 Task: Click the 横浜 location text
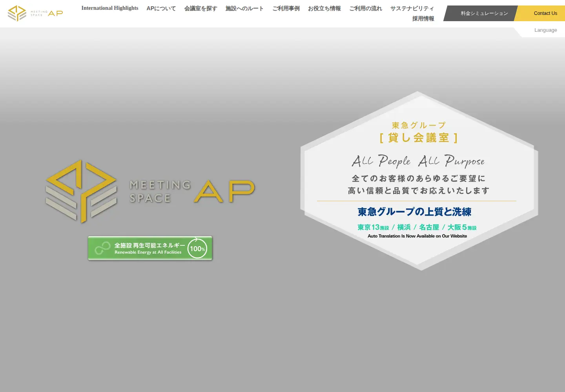(404, 227)
